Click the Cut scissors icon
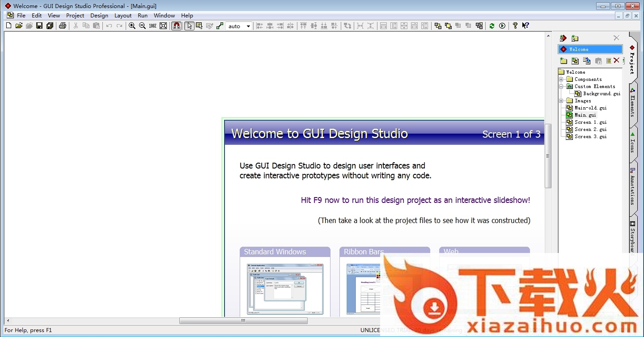This screenshot has height=337, width=644. (76, 26)
